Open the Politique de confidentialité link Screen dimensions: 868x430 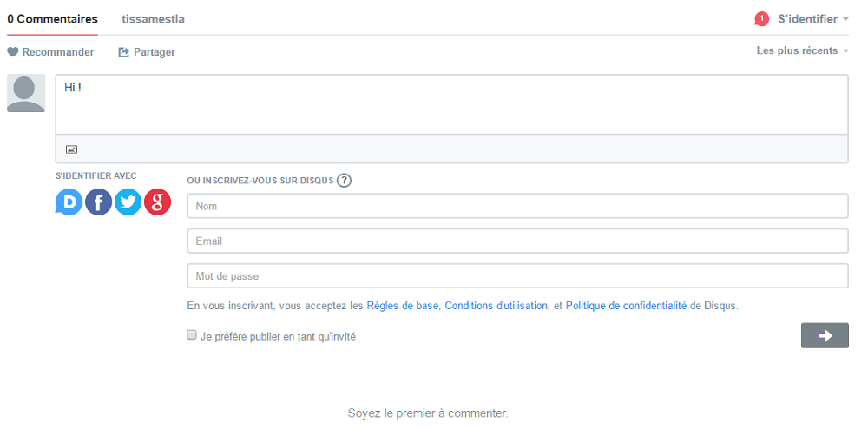tap(626, 305)
